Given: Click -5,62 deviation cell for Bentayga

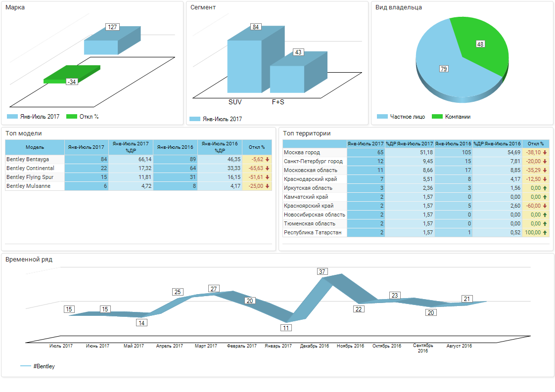Looking at the screenshot, I should [x=257, y=159].
